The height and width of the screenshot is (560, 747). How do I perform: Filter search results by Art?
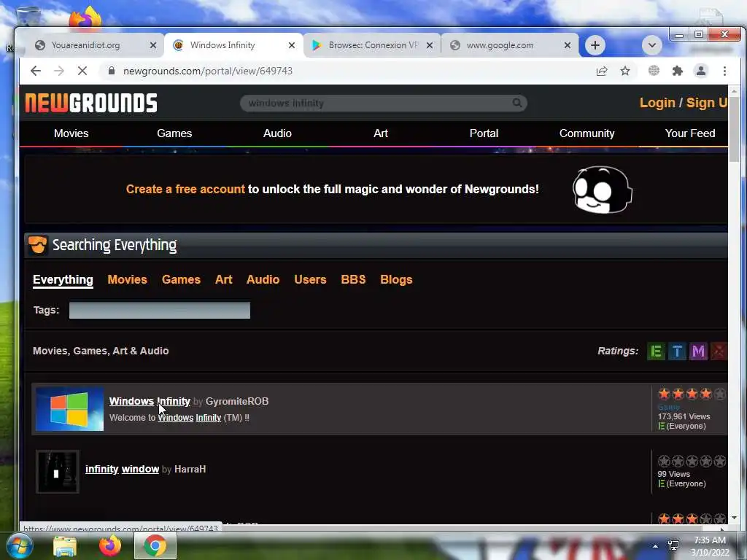tap(223, 279)
